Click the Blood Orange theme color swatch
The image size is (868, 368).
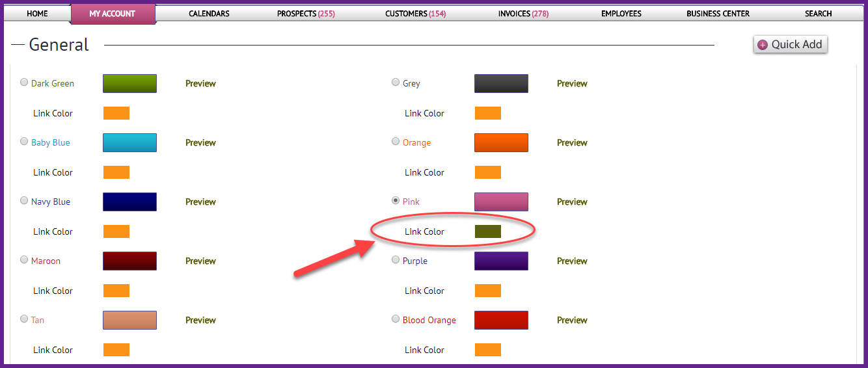click(x=501, y=321)
